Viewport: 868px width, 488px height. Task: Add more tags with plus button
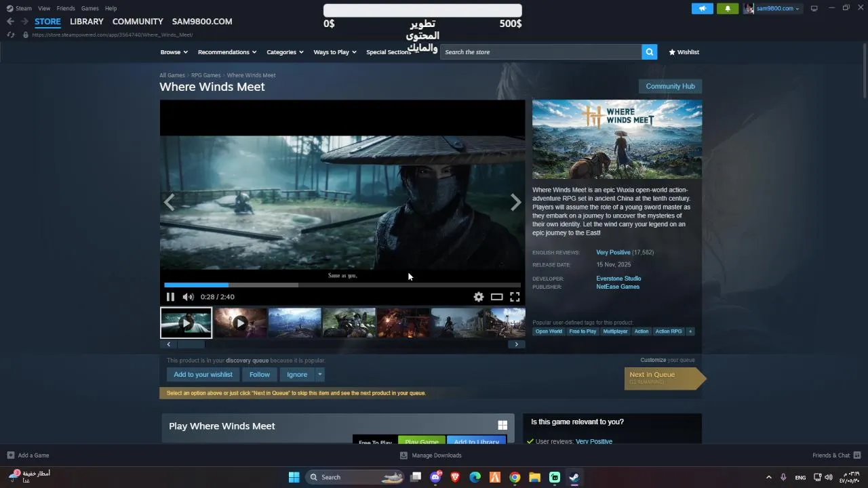690,331
